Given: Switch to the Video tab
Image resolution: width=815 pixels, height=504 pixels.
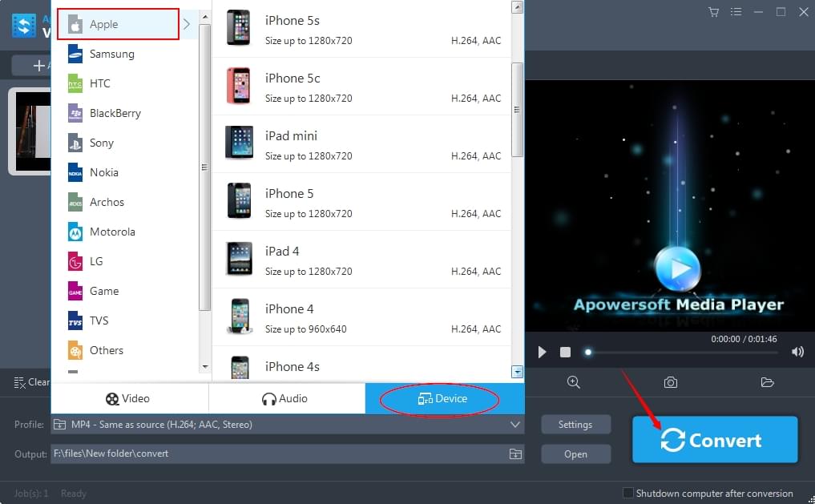Looking at the screenshot, I should click(x=128, y=398).
